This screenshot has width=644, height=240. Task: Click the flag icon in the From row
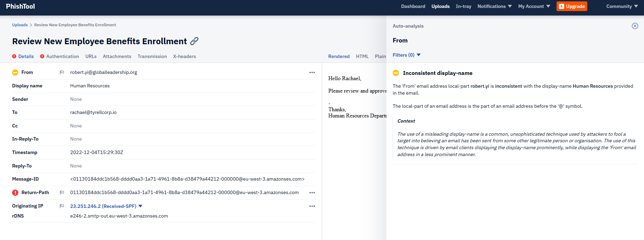pos(62,73)
